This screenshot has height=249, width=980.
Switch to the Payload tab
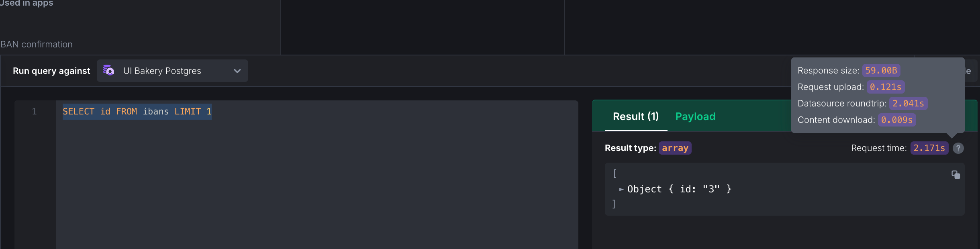695,116
